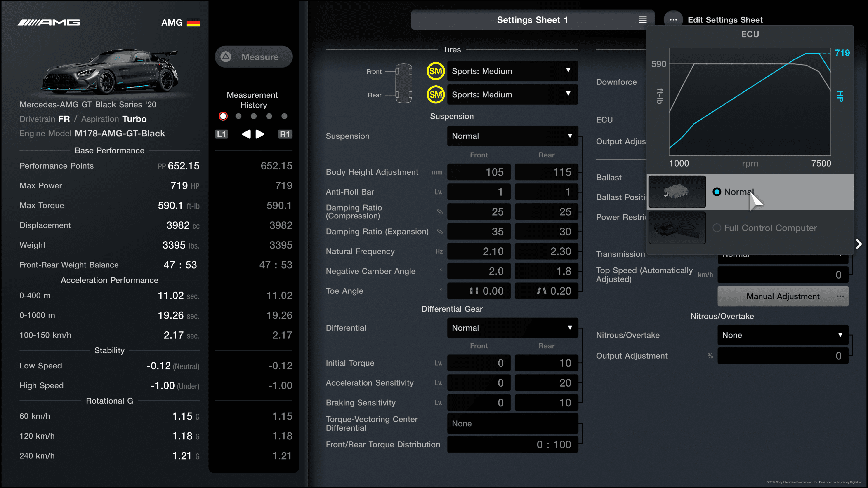Edit Nitrous Output Adjustment percent value
The height and width of the screenshot is (488, 868).
pyautogui.click(x=783, y=356)
